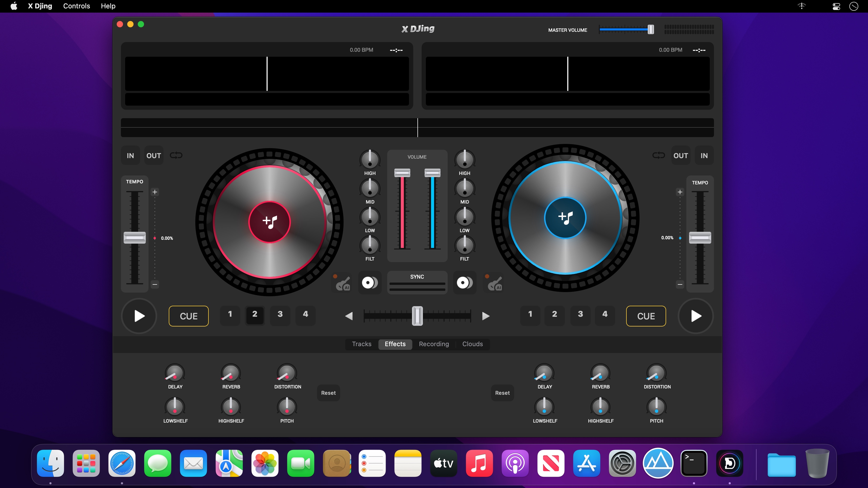
Task: Click the left deck DELAY effect knob
Action: 175,373
